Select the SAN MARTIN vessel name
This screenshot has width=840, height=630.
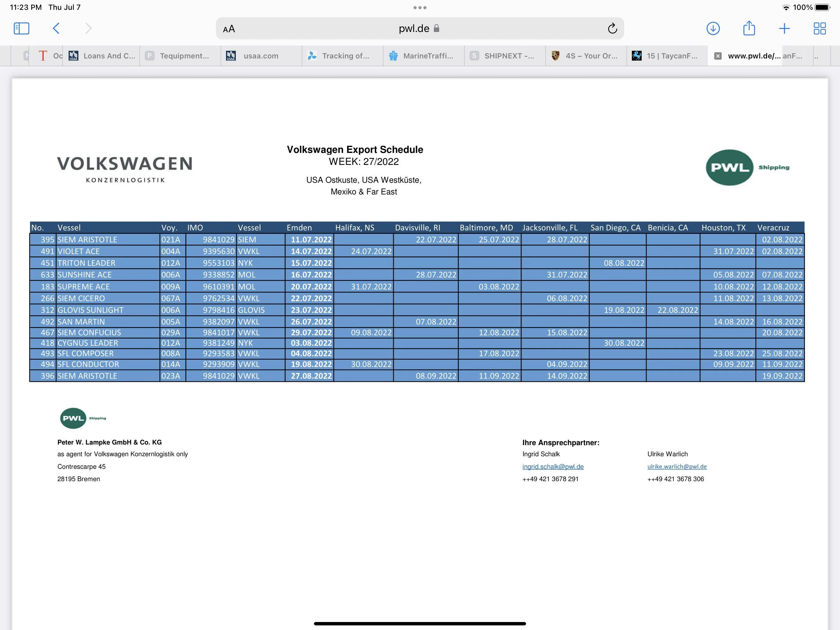point(81,322)
